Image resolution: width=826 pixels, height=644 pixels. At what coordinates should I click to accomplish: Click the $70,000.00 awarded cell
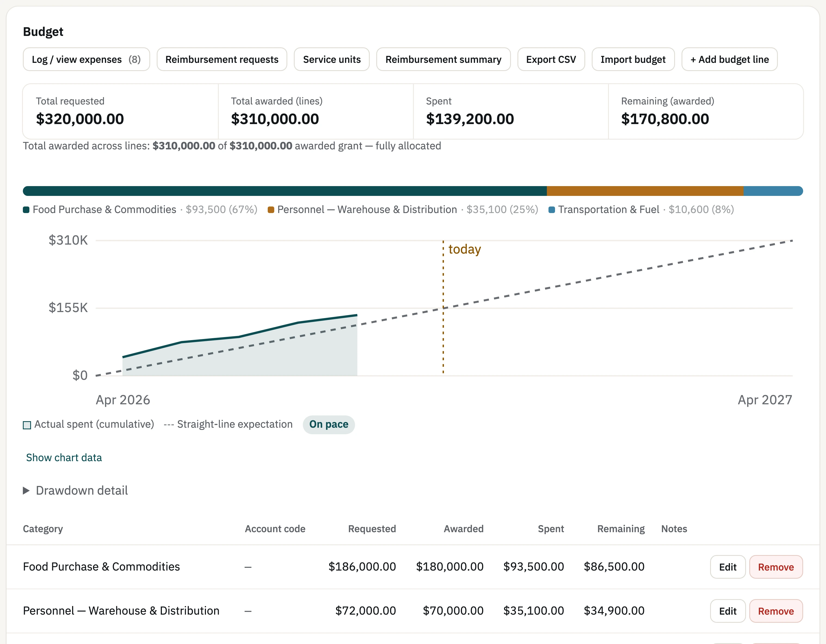[453, 611]
